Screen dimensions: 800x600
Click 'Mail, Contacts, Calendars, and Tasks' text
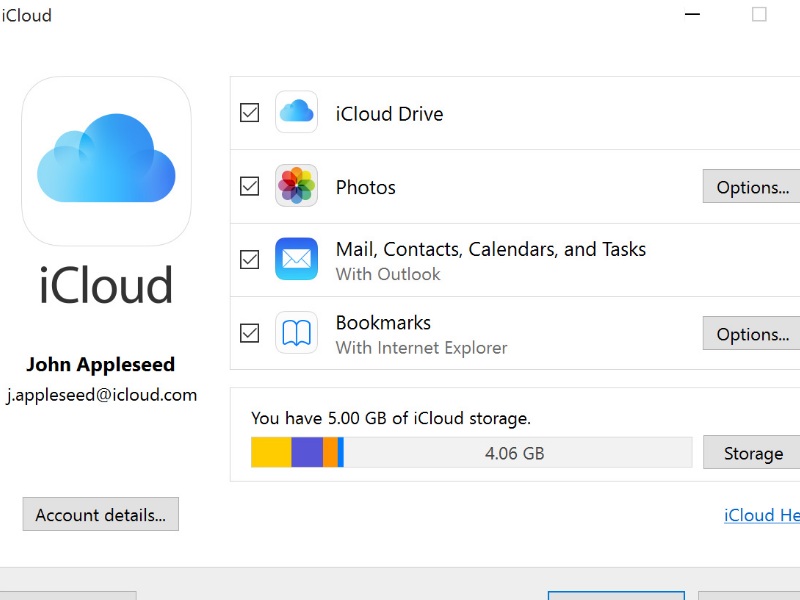pyautogui.click(x=490, y=249)
